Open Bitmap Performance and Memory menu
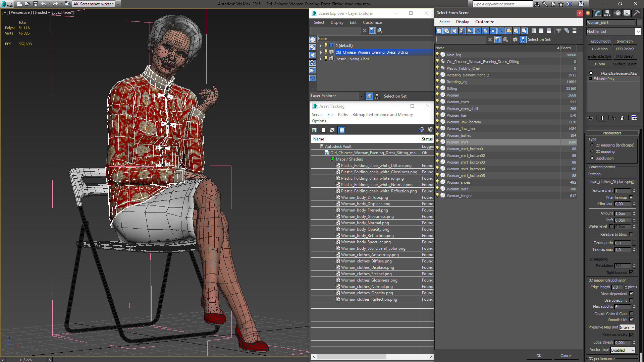Image resolution: width=644 pixels, height=362 pixels. [x=382, y=115]
